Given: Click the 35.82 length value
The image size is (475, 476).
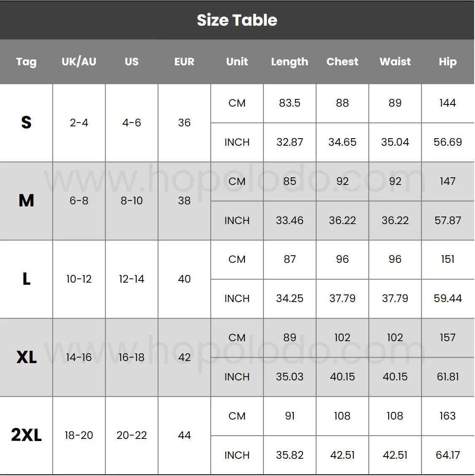Looking at the screenshot, I should click(x=290, y=455).
